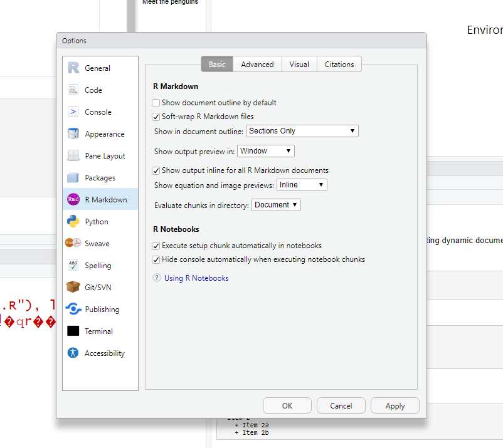Select the General label in sidebar

[x=97, y=68]
